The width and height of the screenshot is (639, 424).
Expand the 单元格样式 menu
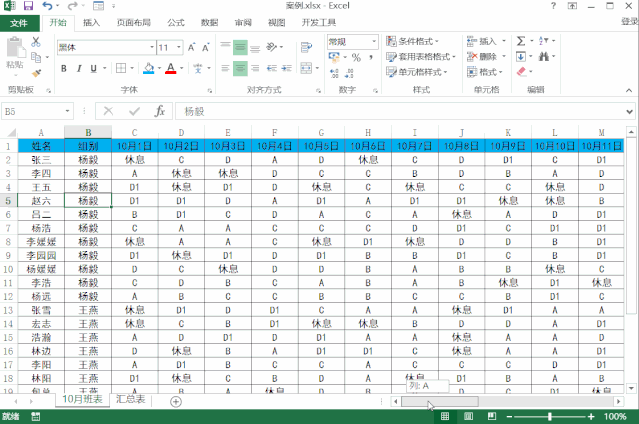coord(416,72)
